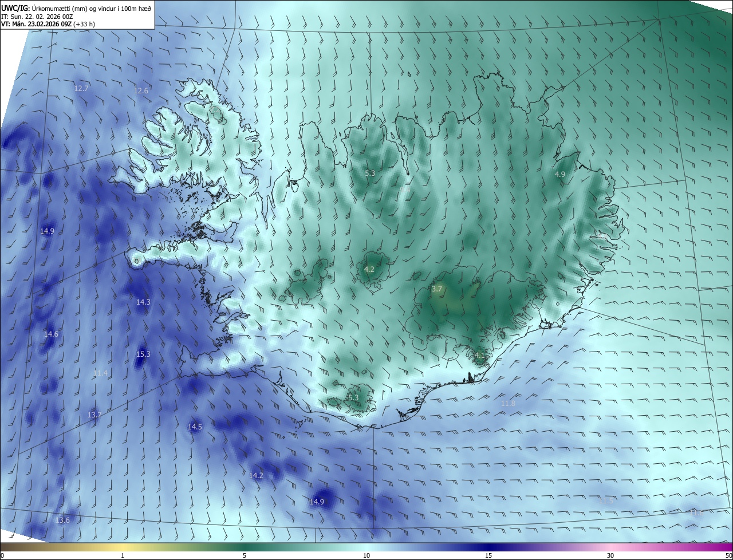Click the 11.8 value offshore
Screen dimensions: 733x560
click(508, 403)
